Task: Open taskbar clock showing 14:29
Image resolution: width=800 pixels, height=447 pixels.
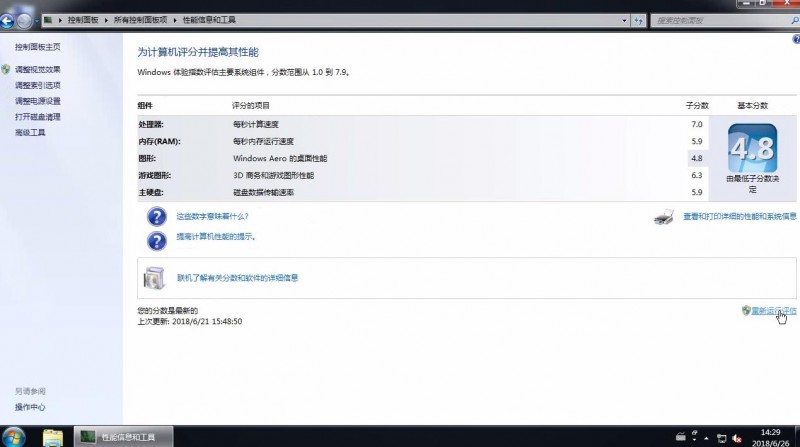Action: click(770, 438)
